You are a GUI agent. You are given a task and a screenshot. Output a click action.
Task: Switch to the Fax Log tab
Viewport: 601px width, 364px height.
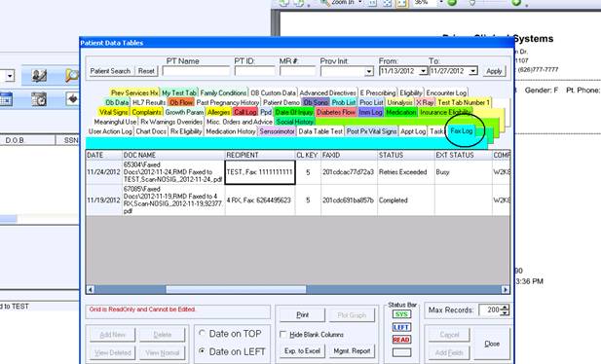click(x=462, y=131)
